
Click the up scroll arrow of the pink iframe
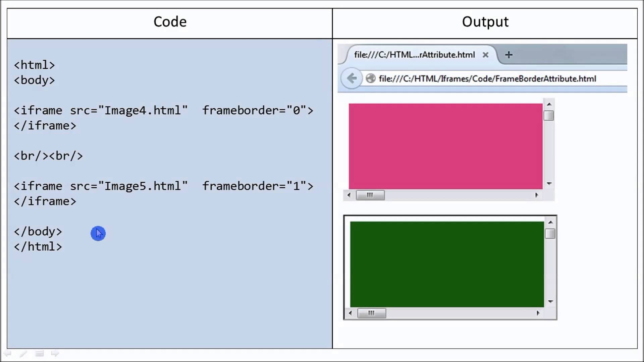tap(549, 104)
